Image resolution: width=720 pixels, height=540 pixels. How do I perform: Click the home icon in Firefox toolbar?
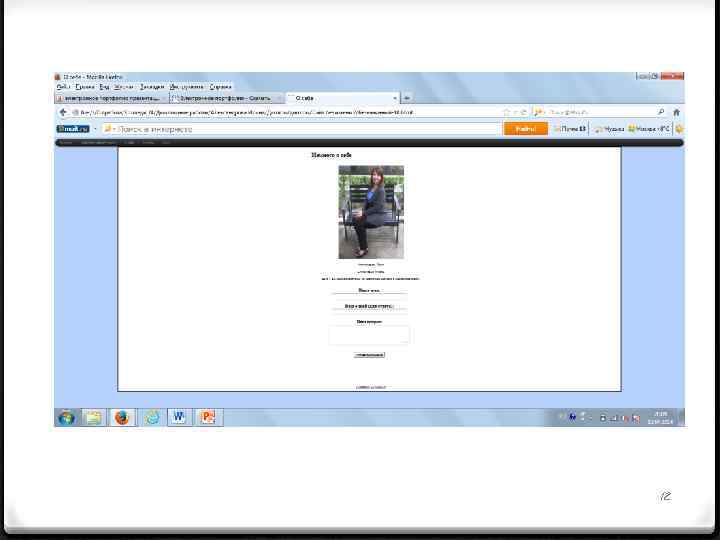[x=676, y=112]
